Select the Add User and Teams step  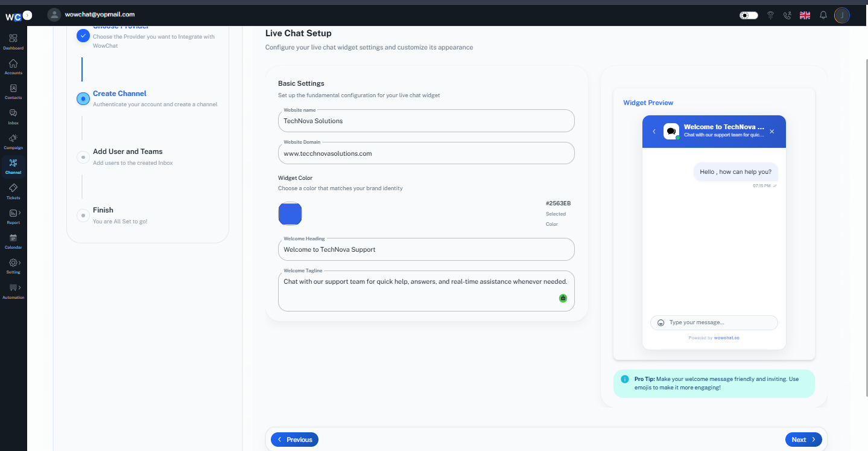coord(127,152)
